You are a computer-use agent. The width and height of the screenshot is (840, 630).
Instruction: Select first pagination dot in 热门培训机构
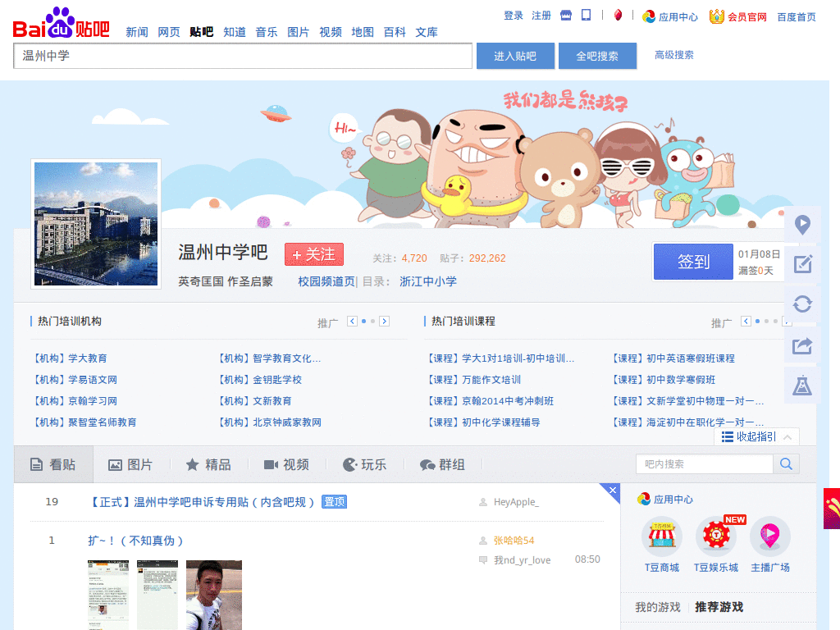click(x=363, y=322)
